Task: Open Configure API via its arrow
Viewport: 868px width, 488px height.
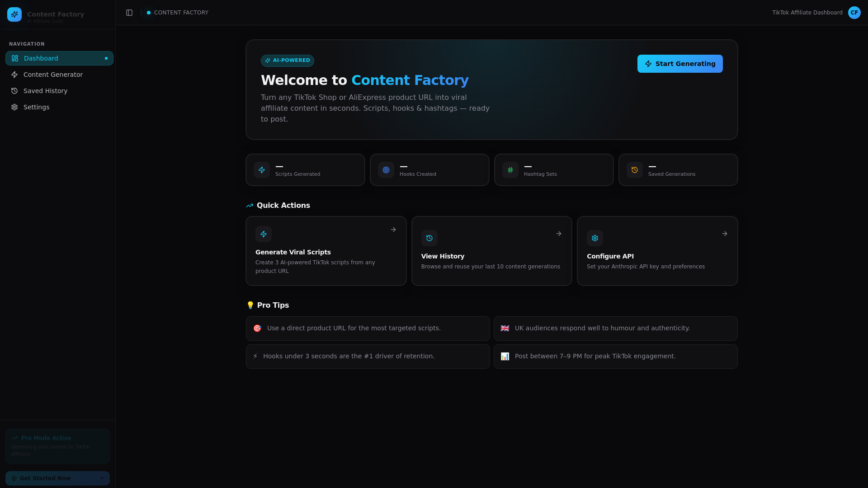Action: [724, 234]
